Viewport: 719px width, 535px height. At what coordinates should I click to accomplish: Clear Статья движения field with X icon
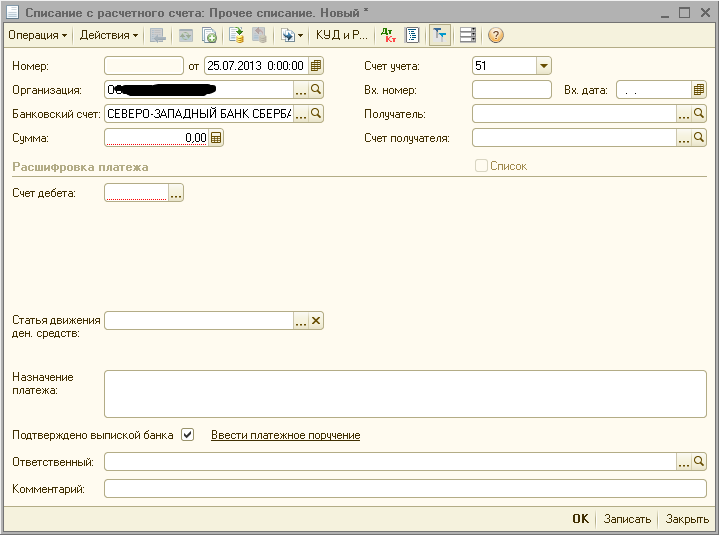(316, 321)
